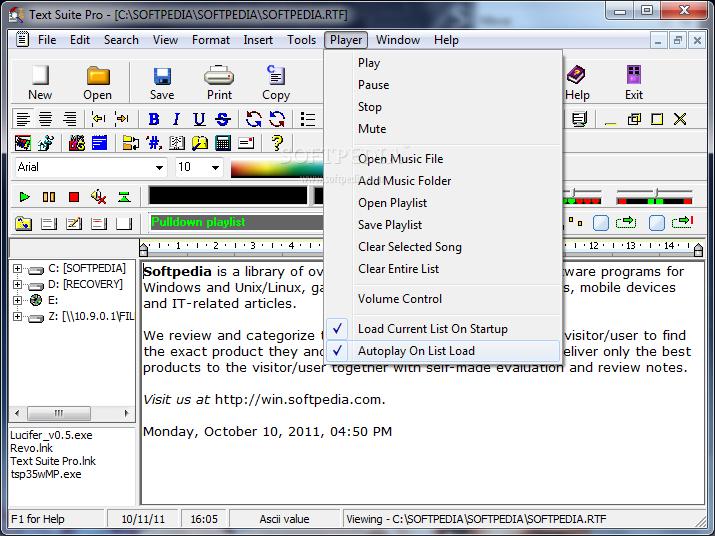Image resolution: width=715 pixels, height=536 pixels.
Task: Open the calculator icon
Action: click(x=223, y=143)
